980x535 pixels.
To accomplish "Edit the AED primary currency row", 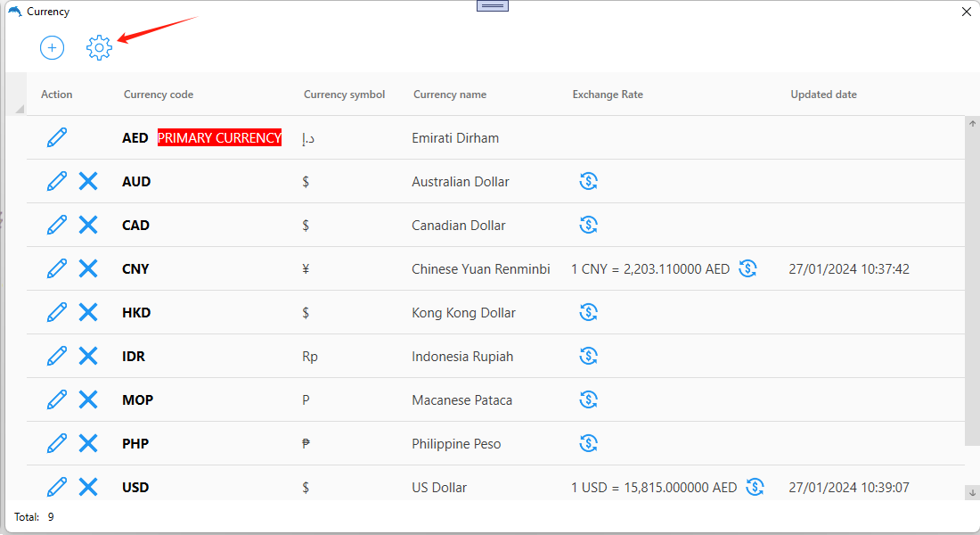I will (x=57, y=137).
